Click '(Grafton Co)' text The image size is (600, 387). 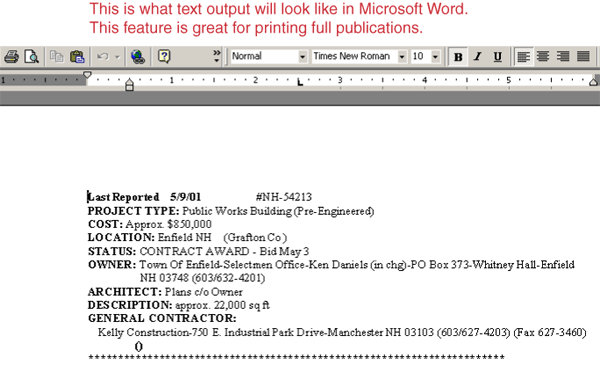(255, 238)
